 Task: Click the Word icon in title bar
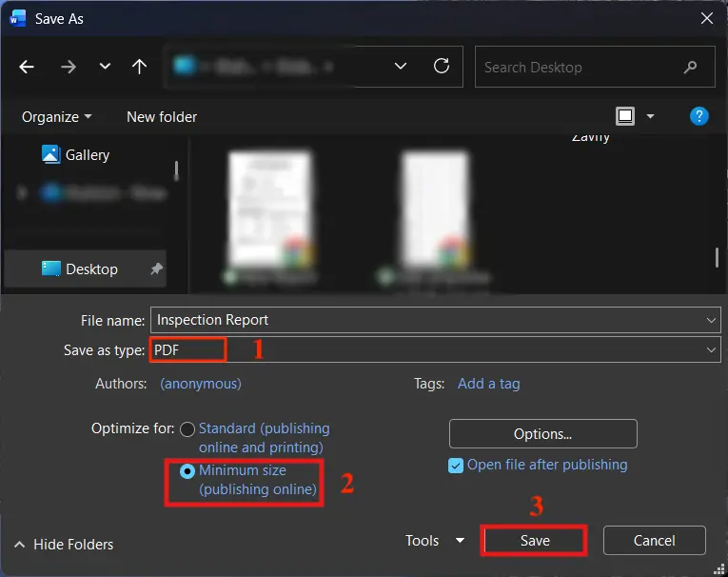click(x=18, y=19)
